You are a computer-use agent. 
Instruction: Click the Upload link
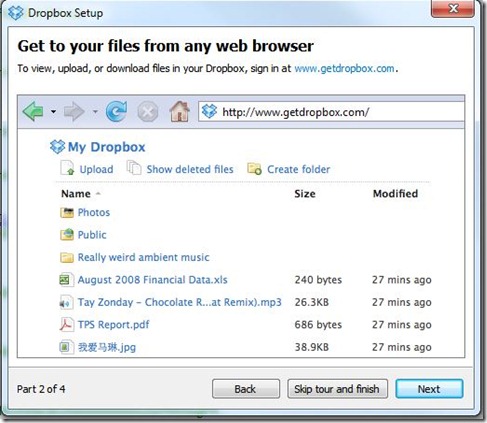pos(96,169)
